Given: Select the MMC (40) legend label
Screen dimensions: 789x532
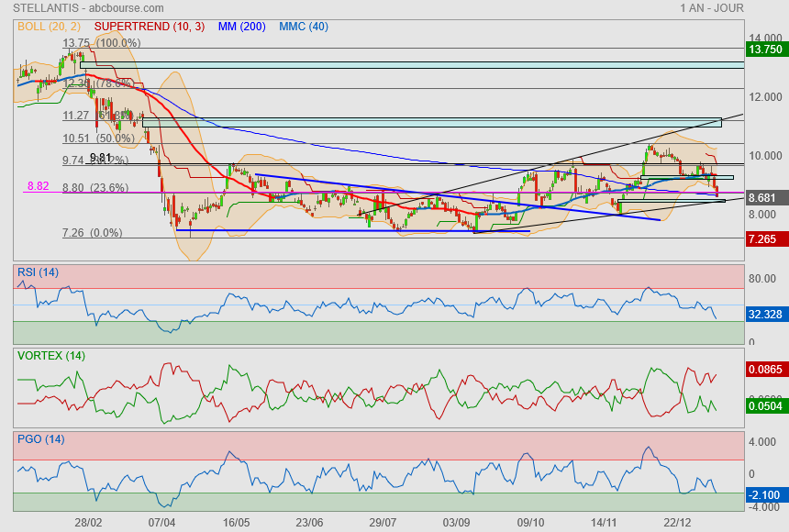Looking at the screenshot, I should pos(304,27).
